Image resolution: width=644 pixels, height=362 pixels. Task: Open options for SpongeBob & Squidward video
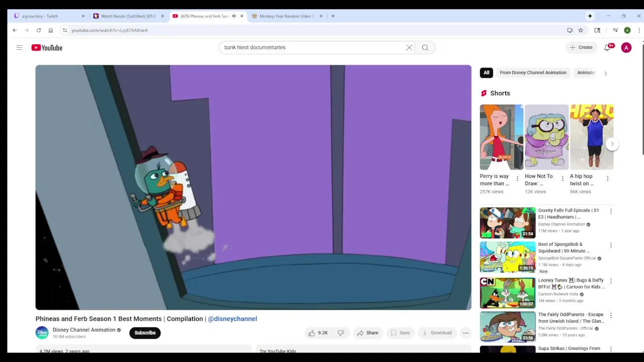point(611,245)
